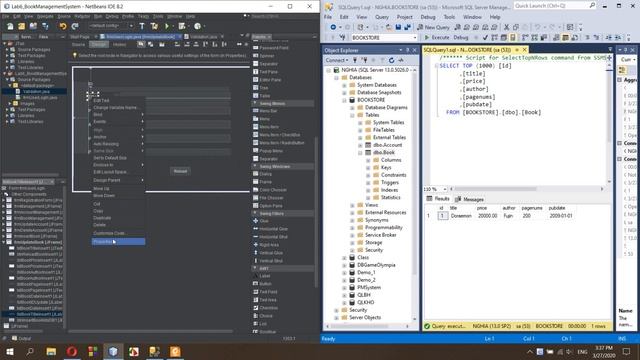640x360 pixels.
Task: Collapse the BOOKSTORE database node
Action: (x=344, y=100)
